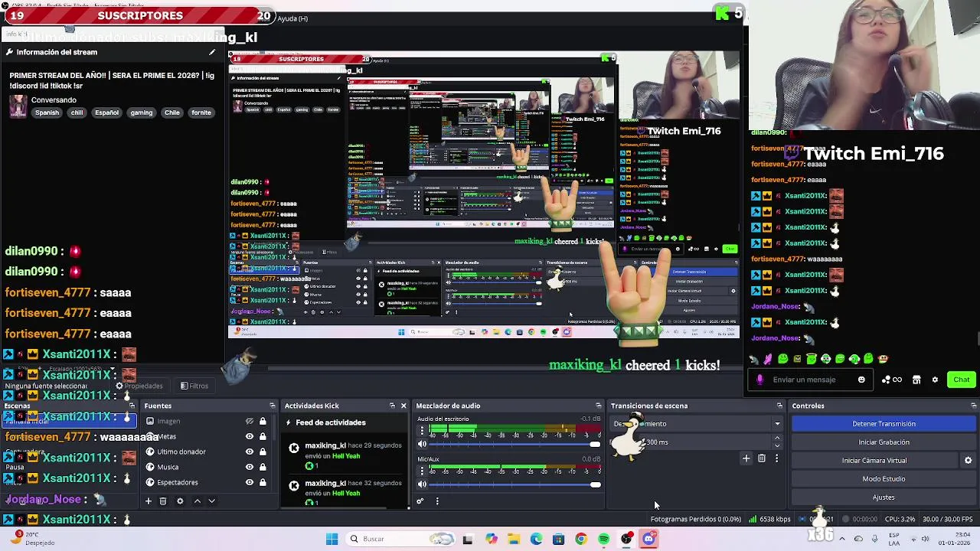Adjust the Mic/Aux volume slider

click(514, 484)
